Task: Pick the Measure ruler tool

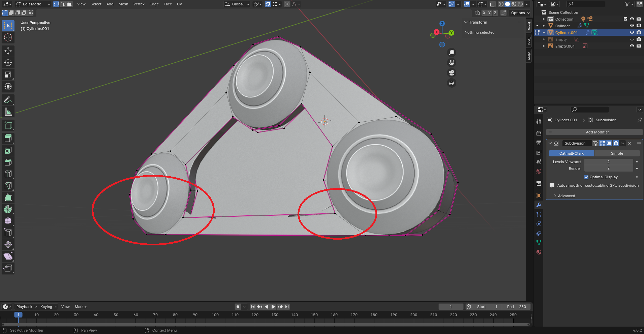Action: [8, 112]
